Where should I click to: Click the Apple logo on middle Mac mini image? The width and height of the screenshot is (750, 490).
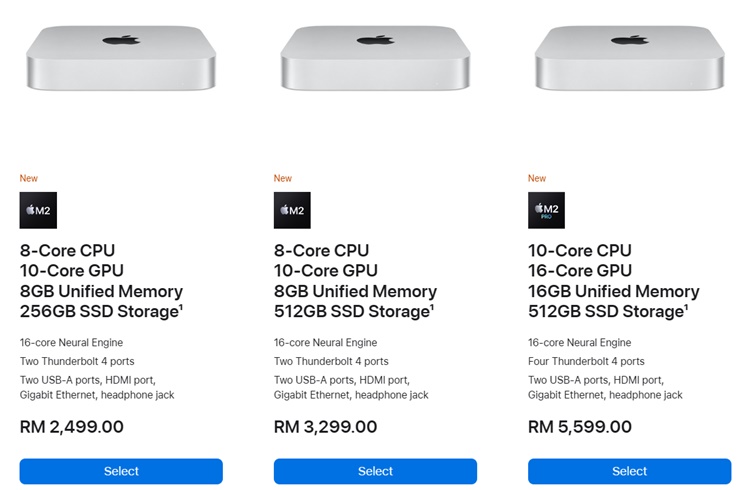point(375,40)
